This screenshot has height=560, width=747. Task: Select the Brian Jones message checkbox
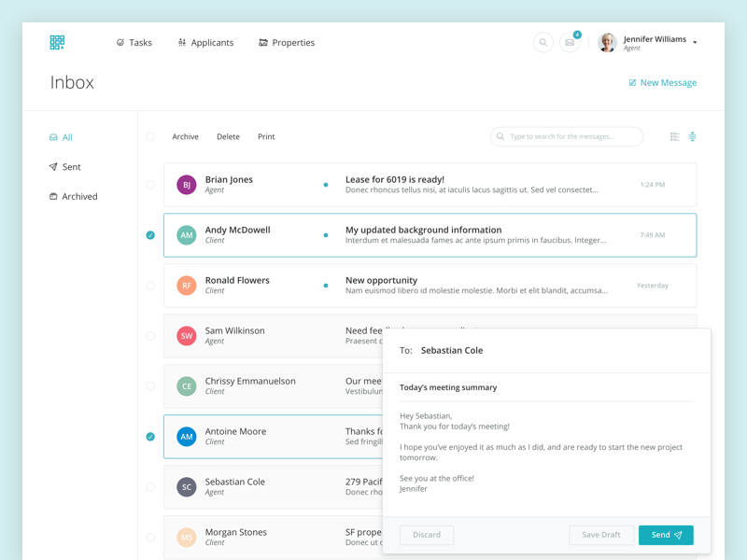click(x=150, y=185)
